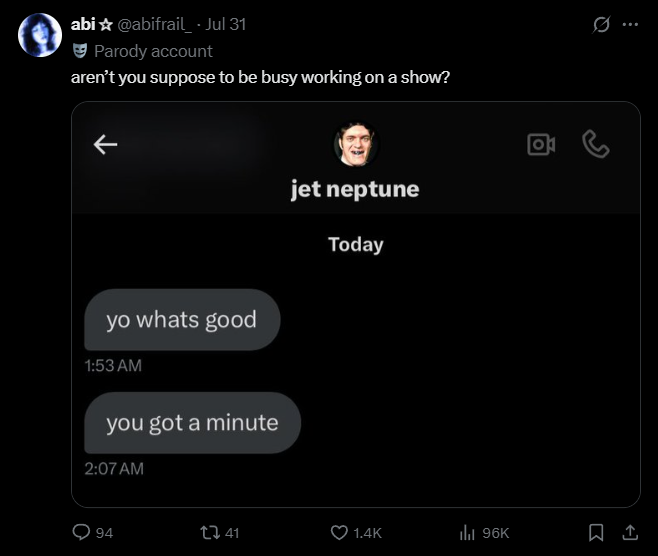Click the back arrow in screenshot

click(105, 145)
